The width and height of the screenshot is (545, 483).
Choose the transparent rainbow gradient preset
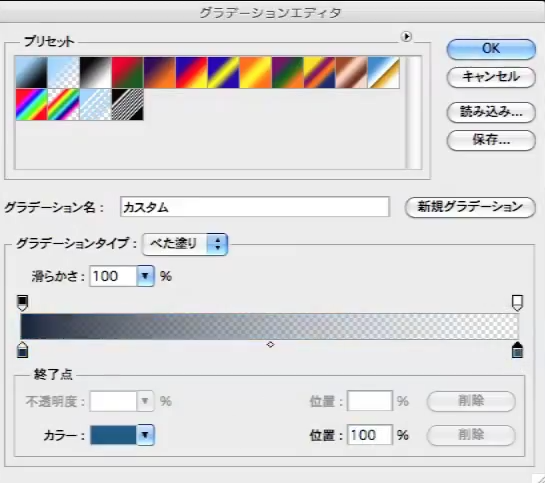tap(64, 104)
